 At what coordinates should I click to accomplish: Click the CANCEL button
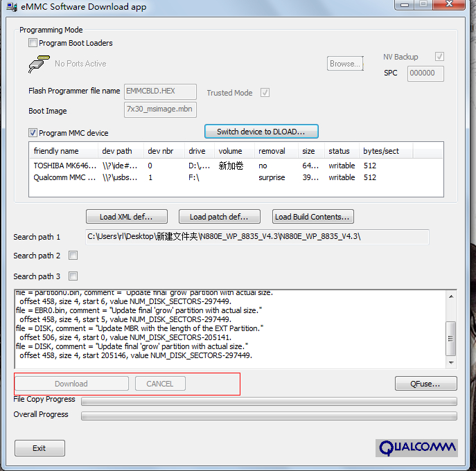(160, 384)
